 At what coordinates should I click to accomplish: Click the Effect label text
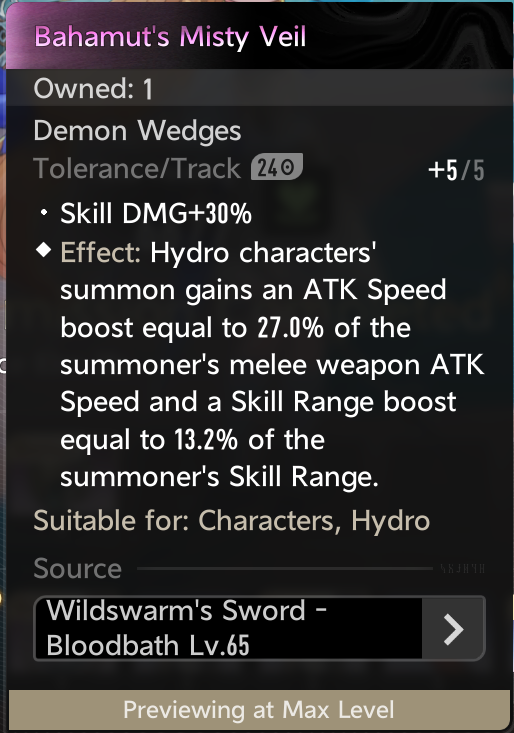100,252
